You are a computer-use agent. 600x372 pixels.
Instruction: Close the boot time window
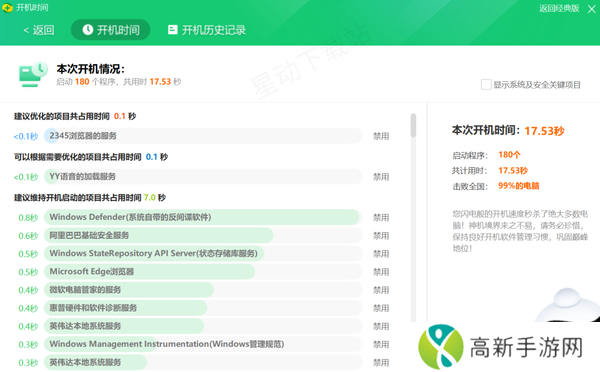coord(591,9)
